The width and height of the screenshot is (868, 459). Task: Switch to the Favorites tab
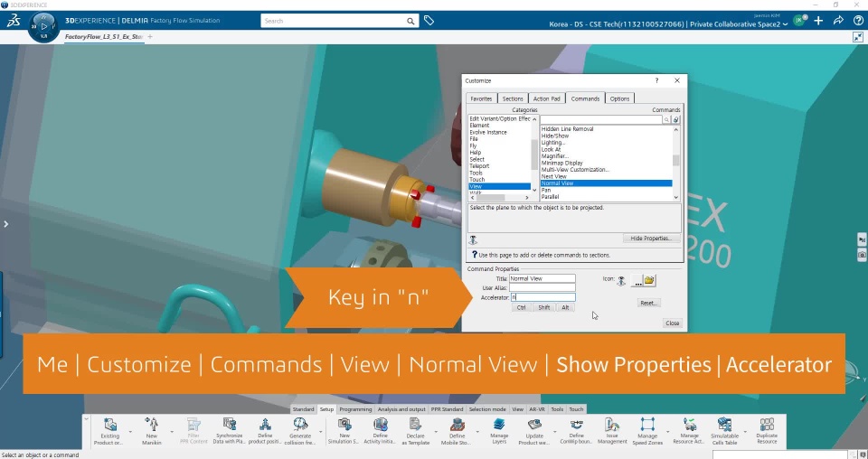pyautogui.click(x=481, y=98)
